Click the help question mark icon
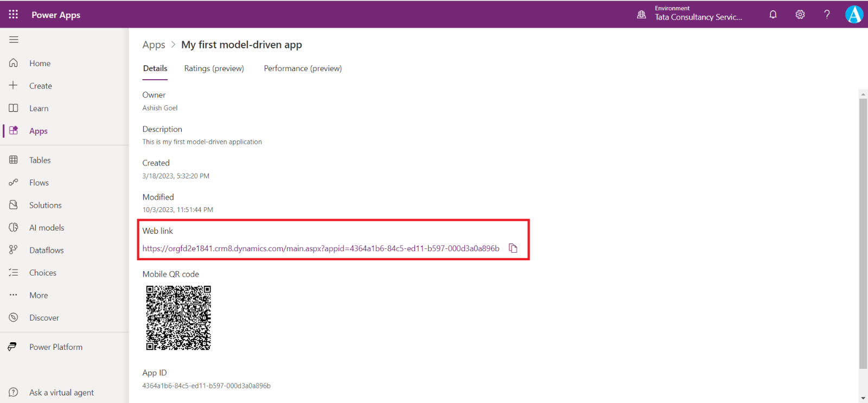Image resolution: width=868 pixels, height=403 pixels. (x=827, y=15)
